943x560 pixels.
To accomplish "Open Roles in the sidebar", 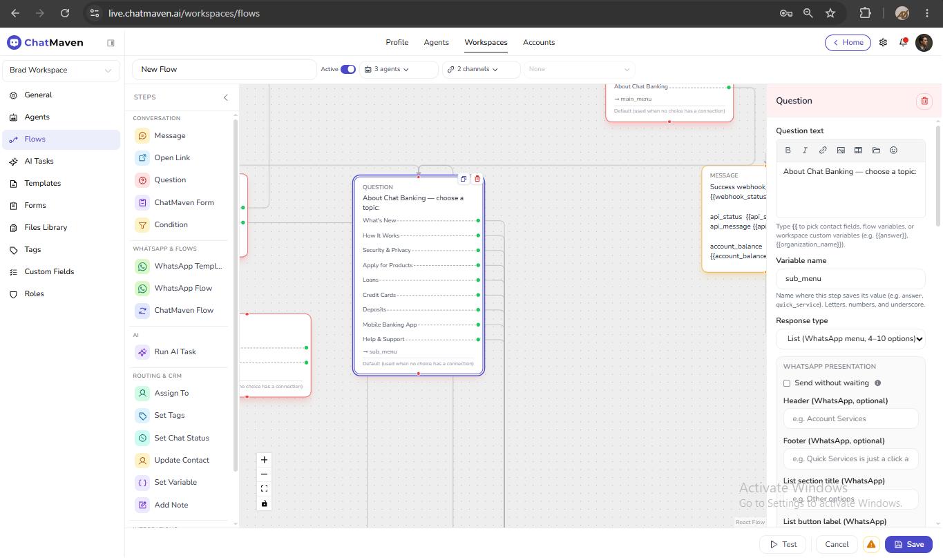I will [x=61, y=294].
